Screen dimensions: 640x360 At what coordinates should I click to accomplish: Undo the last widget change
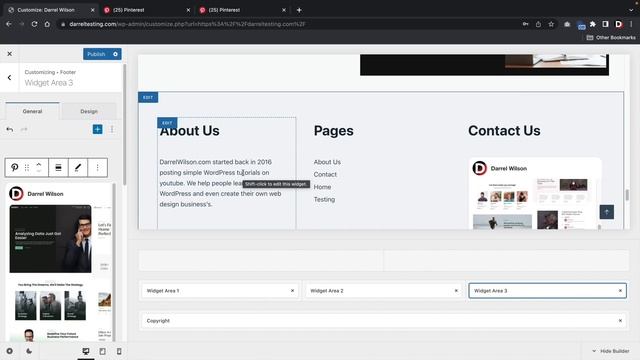pos(10,129)
